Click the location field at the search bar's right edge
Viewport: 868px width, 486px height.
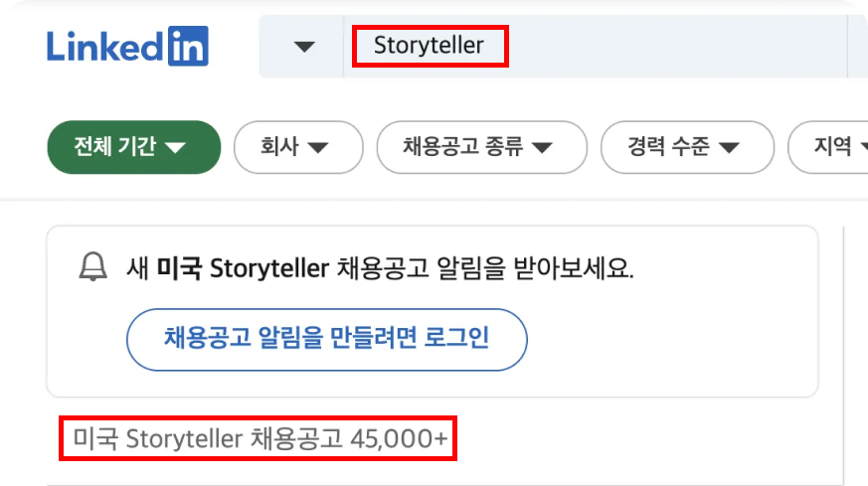click(858, 46)
